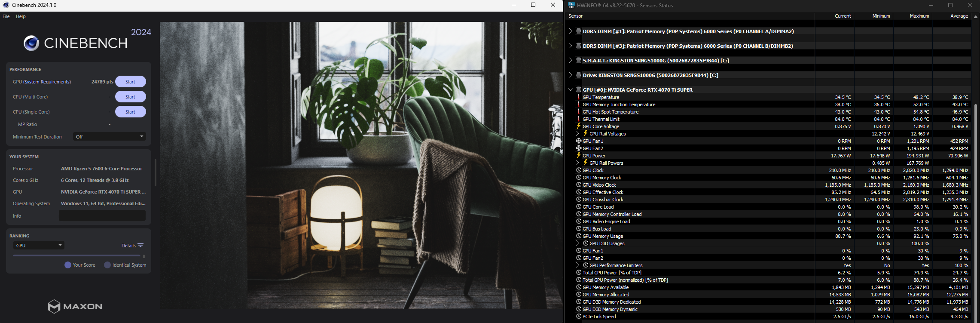Click the Cinebench logo sphere icon
This screenshot has height=323, width=980.
(31, 43)
